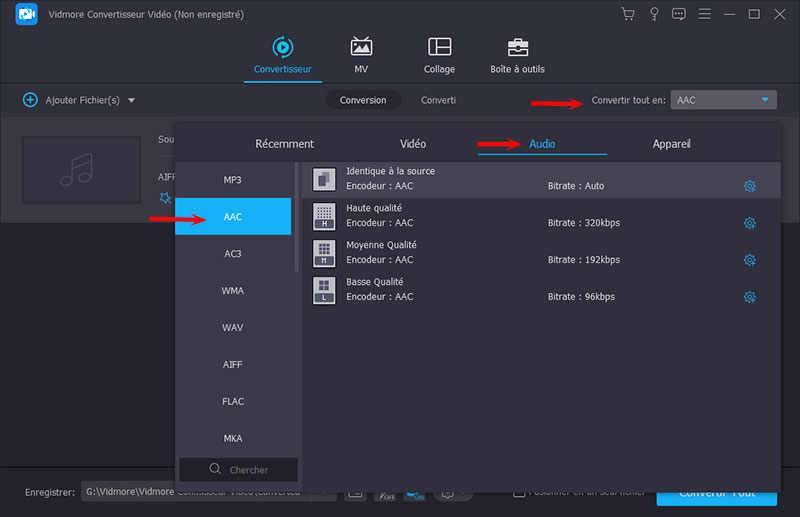The width and height of the screenshot is (800, 517).
Task: Switch to the Vidéo format tab
Action: [x=413, y=144]
